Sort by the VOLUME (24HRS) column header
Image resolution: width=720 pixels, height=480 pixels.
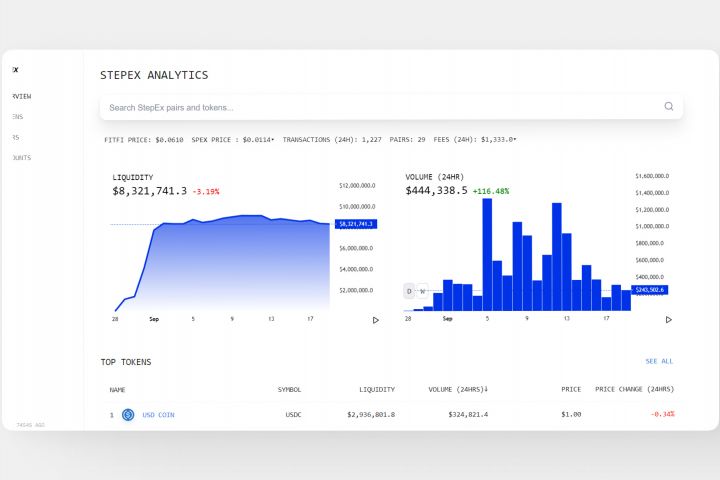[458, 390]
